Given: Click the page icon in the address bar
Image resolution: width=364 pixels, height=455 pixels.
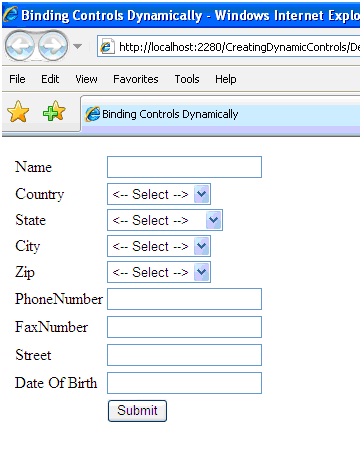Looking at the screenshot, I should pyautogui.click(x=108, y=47).
